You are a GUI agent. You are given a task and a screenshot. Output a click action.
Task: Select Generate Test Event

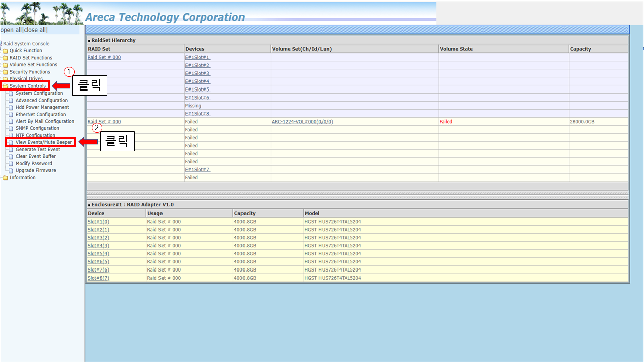(x=38, y=149)
